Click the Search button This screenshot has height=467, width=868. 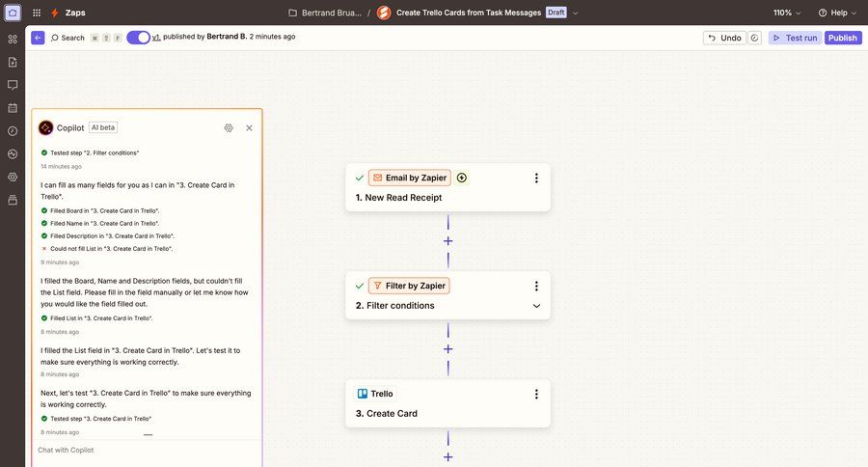(x=68, y=38)
